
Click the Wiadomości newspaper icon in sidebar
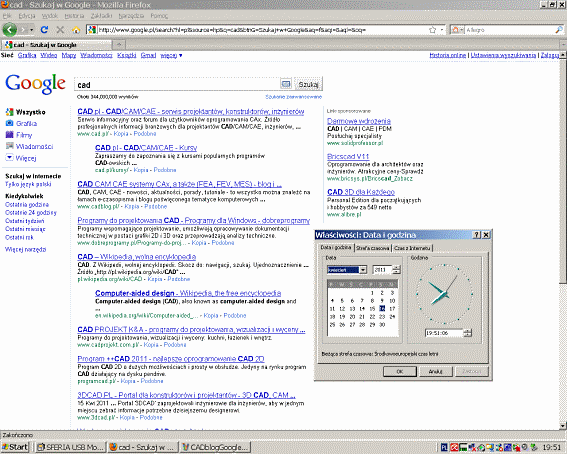[x=9, y=146]
